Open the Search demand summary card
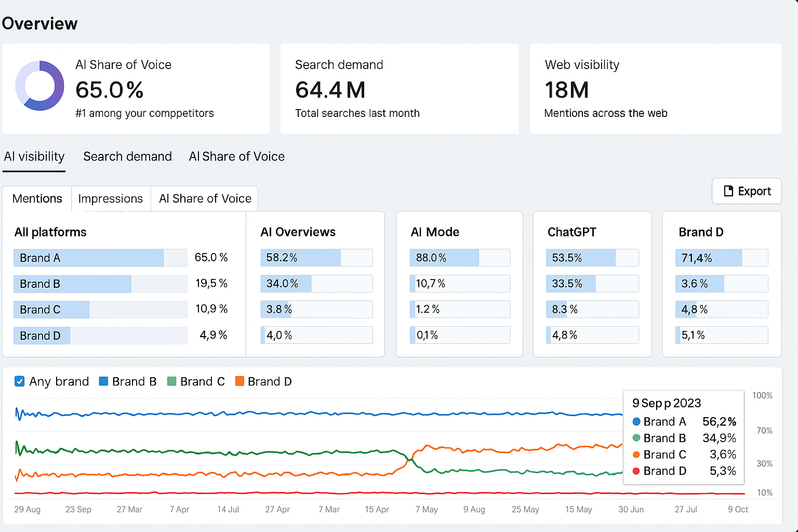This screenshot has height=532, width=798. pos(399,89)
